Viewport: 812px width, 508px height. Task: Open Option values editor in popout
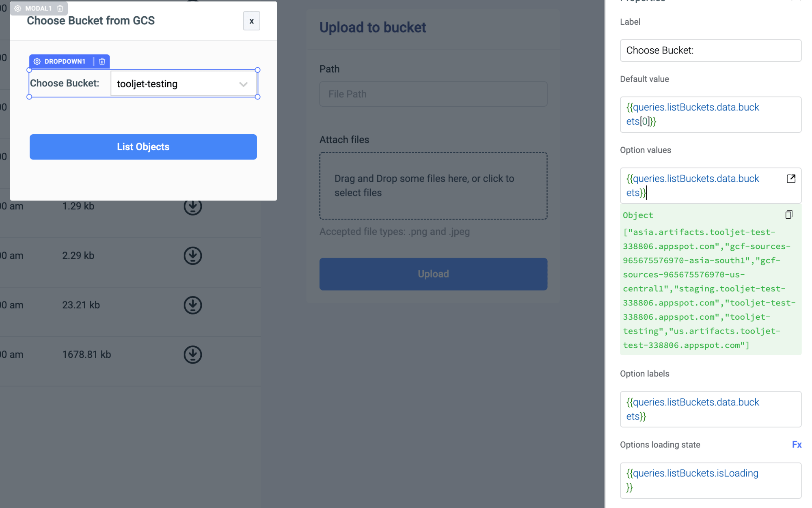point(790,179)
